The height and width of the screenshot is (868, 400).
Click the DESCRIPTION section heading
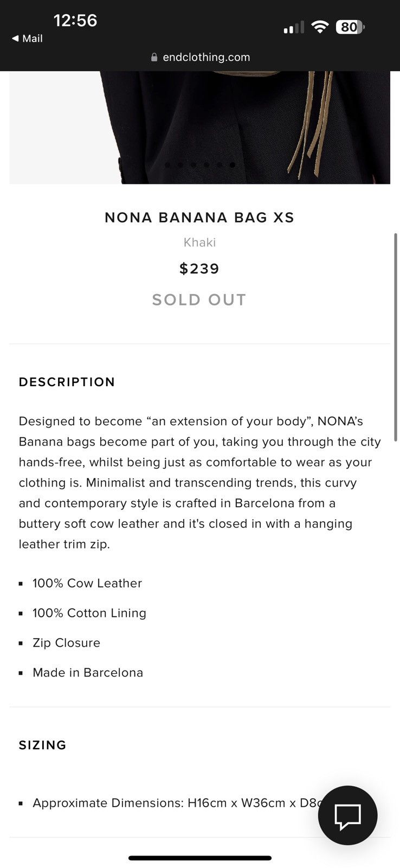pos(67,382)
